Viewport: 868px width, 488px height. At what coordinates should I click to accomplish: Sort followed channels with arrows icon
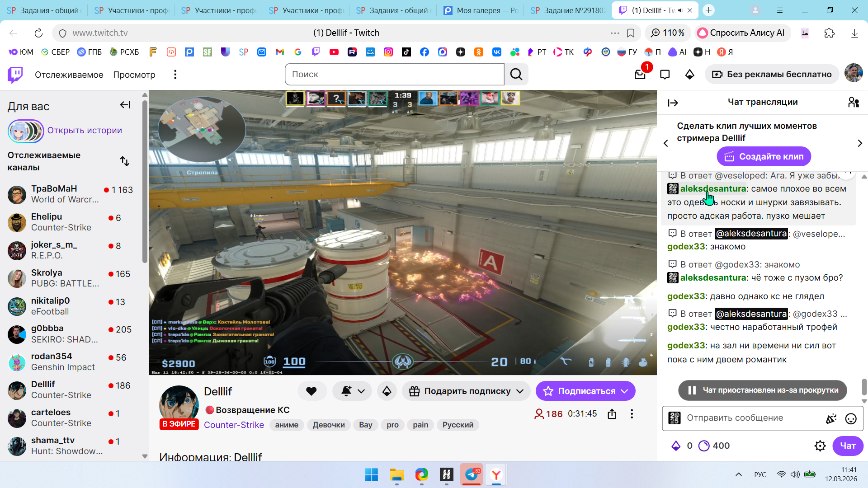[125, 161]
